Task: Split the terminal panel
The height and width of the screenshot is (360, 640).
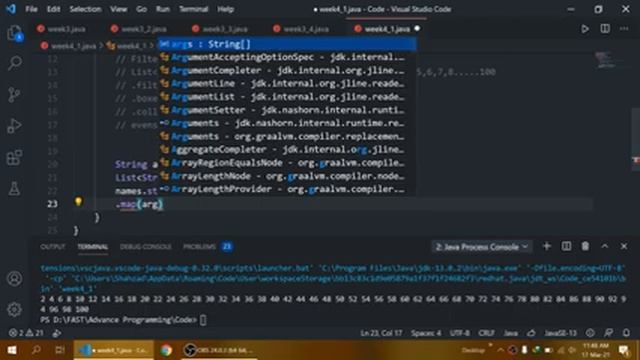Action: (566, 247)
